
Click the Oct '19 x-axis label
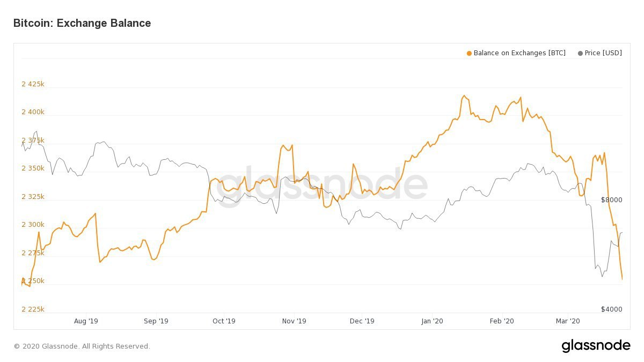[x=224, y=321]
